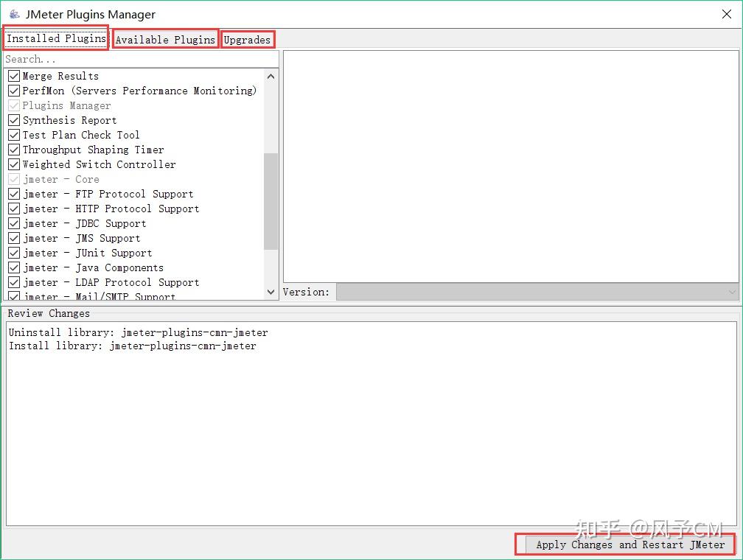Switch to the Available Plugins tab
Screen dimensions: 743x560
coord(164,39)
